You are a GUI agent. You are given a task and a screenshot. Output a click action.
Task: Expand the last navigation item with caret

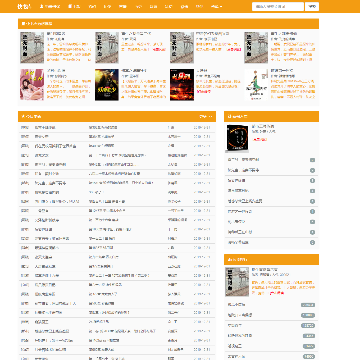(217, 6)
